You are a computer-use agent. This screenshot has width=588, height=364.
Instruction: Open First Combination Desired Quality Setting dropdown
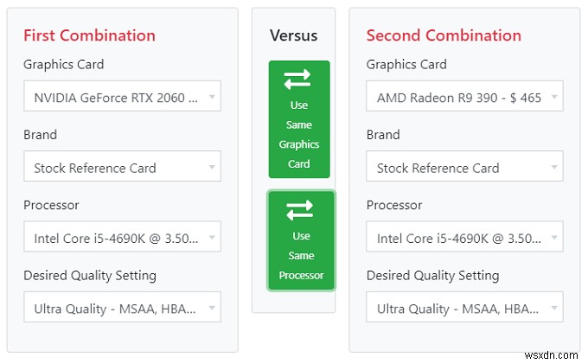[122, 307]
